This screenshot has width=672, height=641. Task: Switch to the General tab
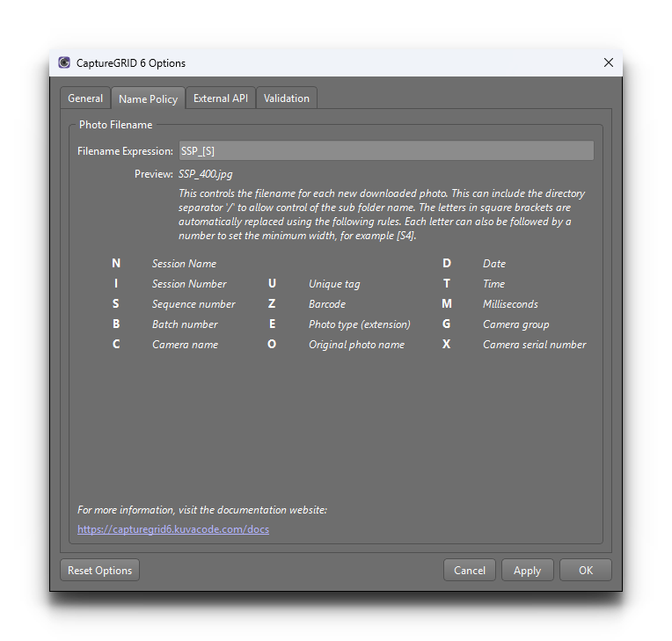85,98
